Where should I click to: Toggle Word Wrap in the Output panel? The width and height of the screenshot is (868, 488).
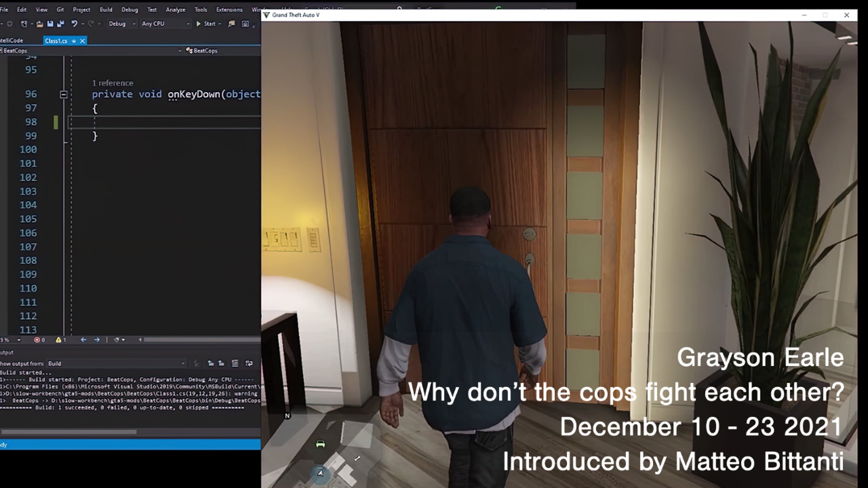pyautogui.click(x=249, y=363)
